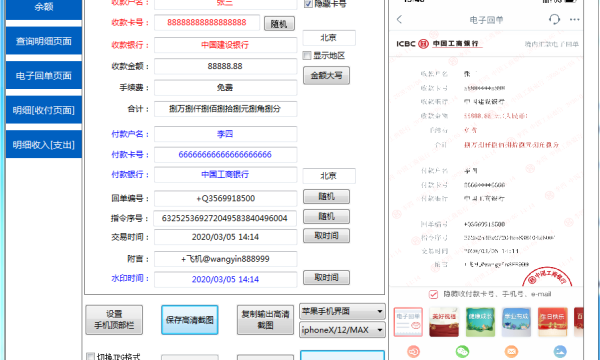Click the 附言 remark field
The height and width of the screenshot is (360, 600).
point(225,259)
